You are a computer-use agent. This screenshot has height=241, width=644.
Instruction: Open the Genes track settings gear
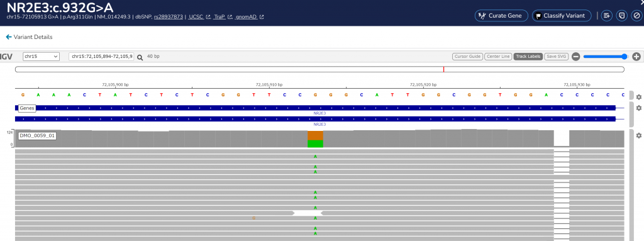pyautogui.click(x=639, y=108)
